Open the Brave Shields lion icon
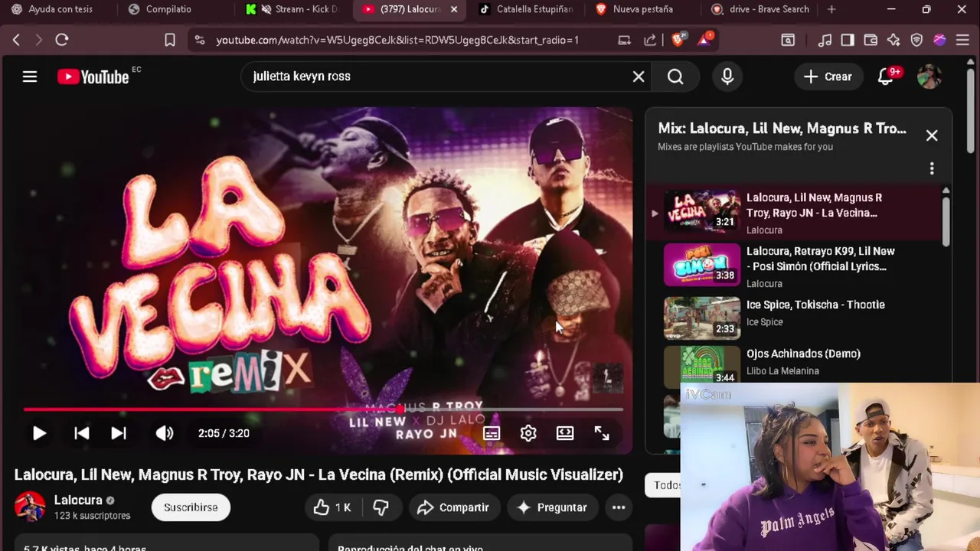The image size is (980, 551). [678, 40]
